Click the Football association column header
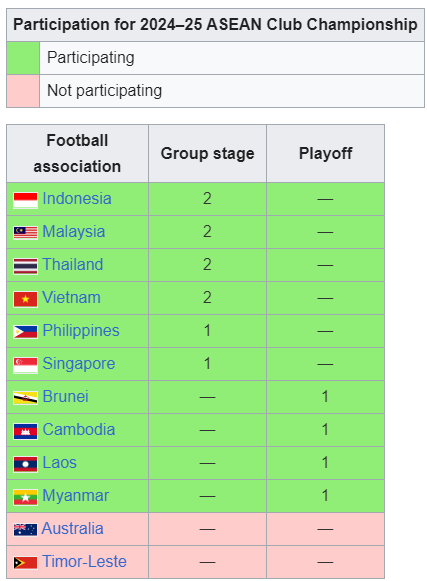 (77, 153)
